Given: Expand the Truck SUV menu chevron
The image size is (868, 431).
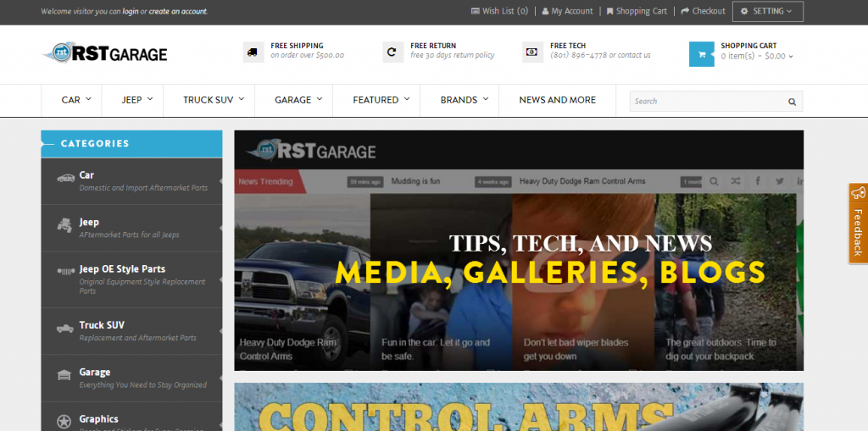Looking at the screenshot, I should tap(242, 99).
